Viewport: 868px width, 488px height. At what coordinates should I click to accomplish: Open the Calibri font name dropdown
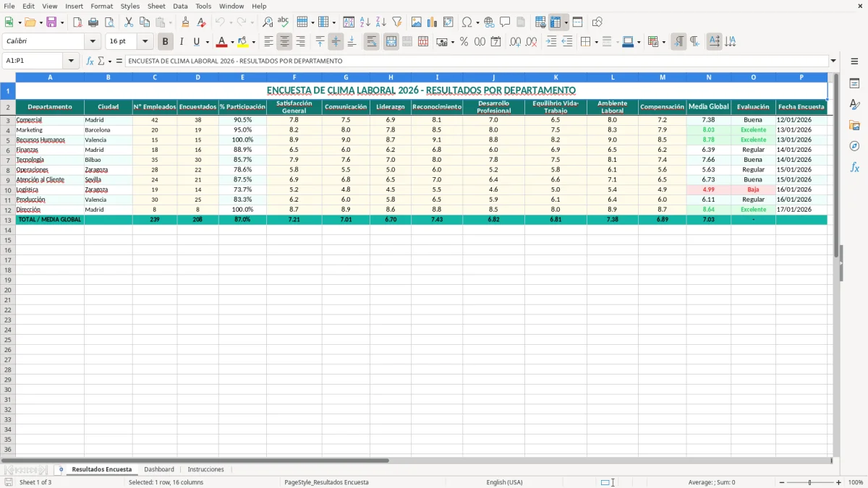pyautogui.click(x=93, y=42)
